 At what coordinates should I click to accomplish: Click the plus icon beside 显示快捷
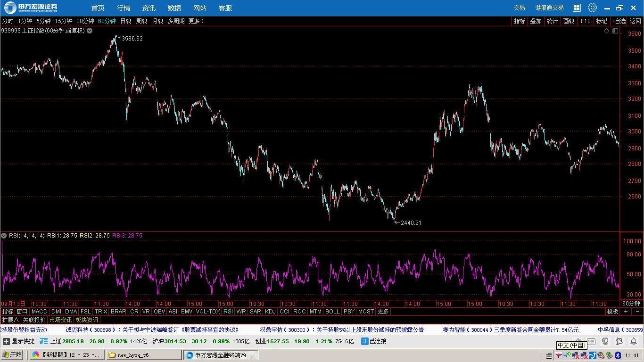click(x=6, y=341)
